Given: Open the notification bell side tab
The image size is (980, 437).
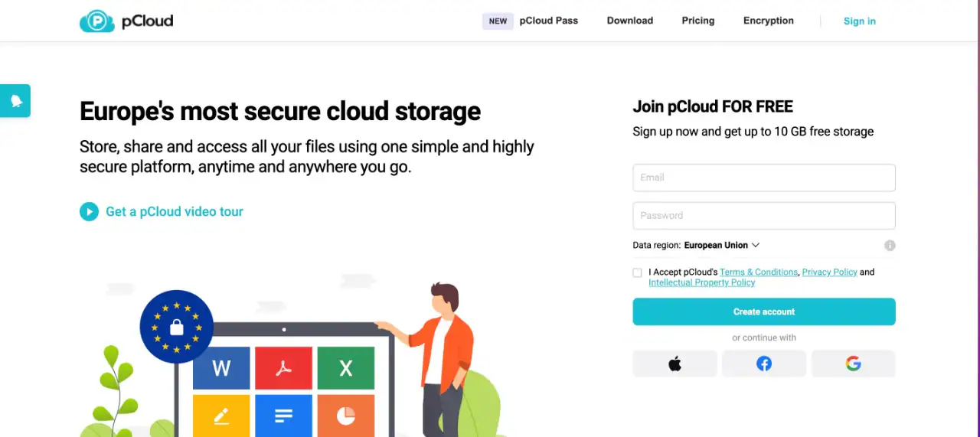Looking at the screenshot, I should [x=15, y=101].
